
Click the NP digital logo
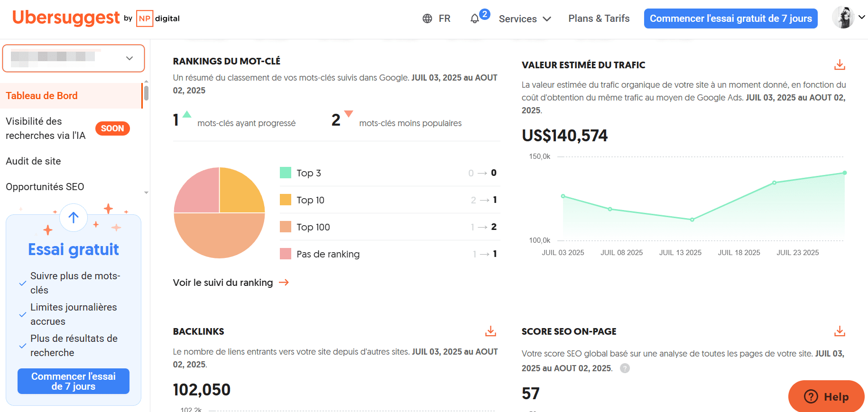158,18
